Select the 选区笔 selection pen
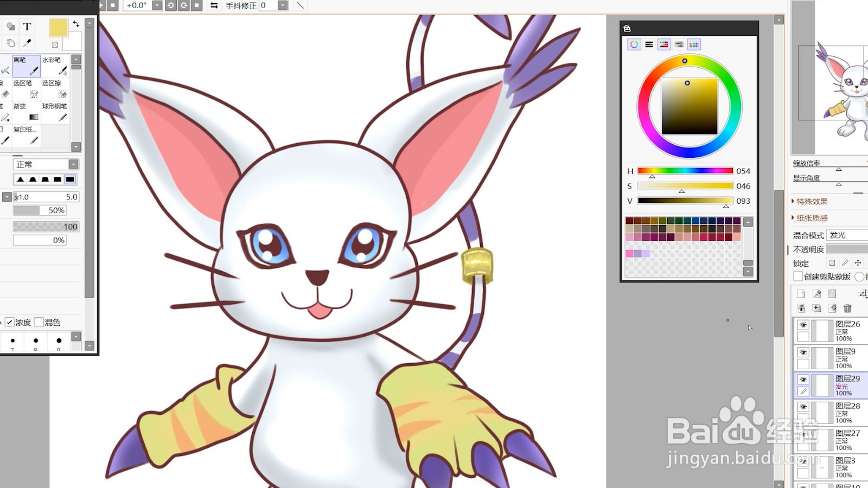Image resolution: width=868 pixels, height=488 pixels. pyautogui.click(x=27, y=89)
